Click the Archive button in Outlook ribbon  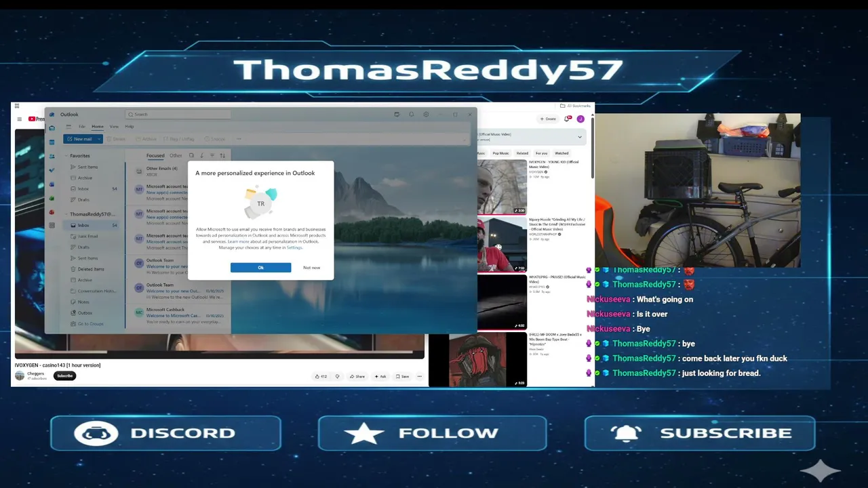[x=146, y=139]
